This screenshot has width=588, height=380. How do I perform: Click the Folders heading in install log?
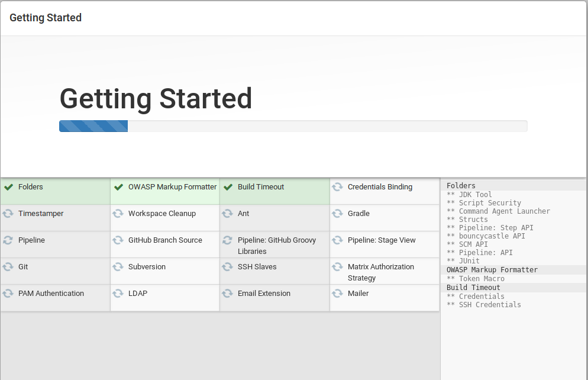tap(461, 186)
